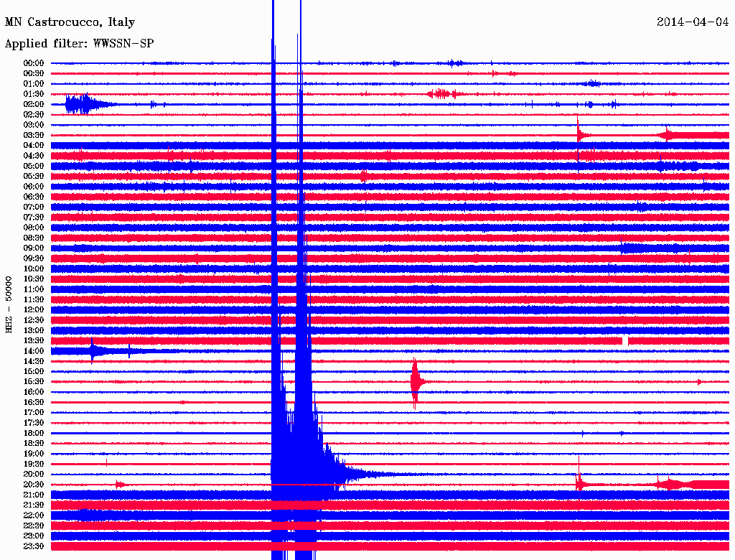This screenshot has height=560, width=735.
Task: Click the 23:00 row label
Action: (34, 536)
